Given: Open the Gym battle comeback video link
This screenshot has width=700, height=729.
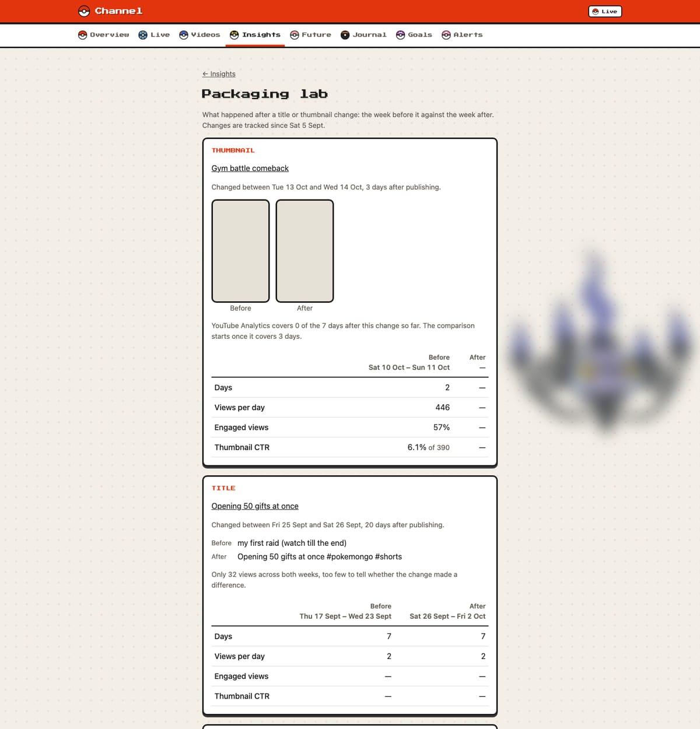Looking at the screenshot, I should point(250,169).
